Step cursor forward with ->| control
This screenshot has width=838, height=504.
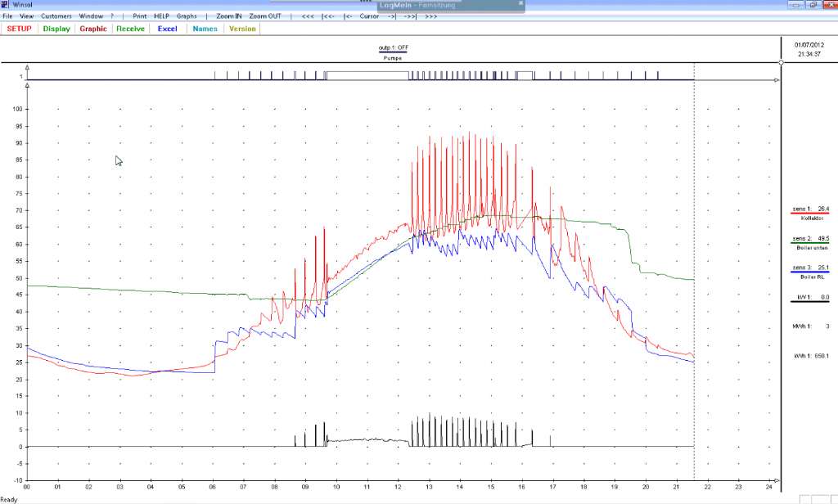click(392, 16)
